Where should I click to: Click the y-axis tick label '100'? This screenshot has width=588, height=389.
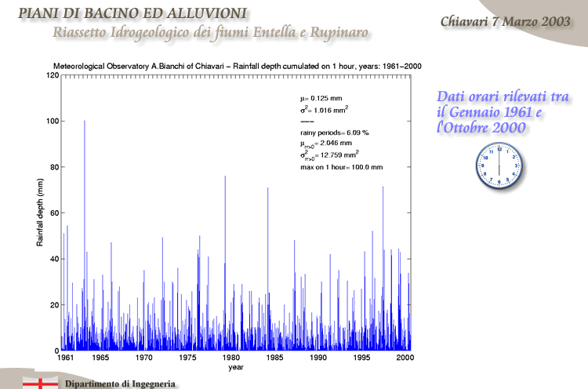coord(53,121)
